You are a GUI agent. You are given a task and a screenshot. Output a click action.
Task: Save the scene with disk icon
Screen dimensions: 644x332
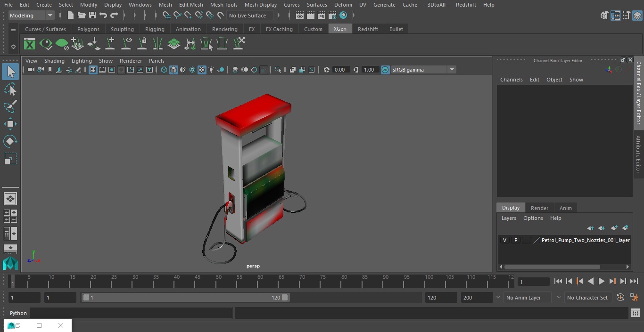pyautogui.click(x=92, y=16)
